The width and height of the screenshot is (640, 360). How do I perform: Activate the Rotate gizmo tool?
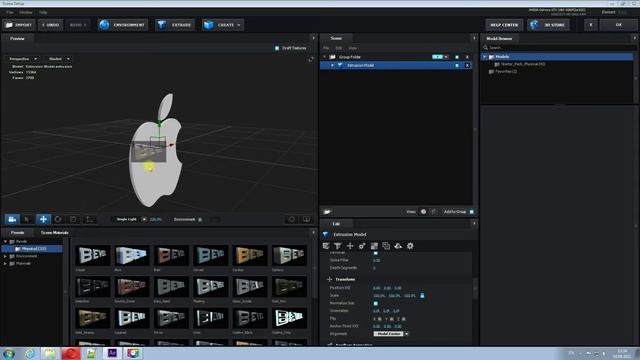(58, 220)
